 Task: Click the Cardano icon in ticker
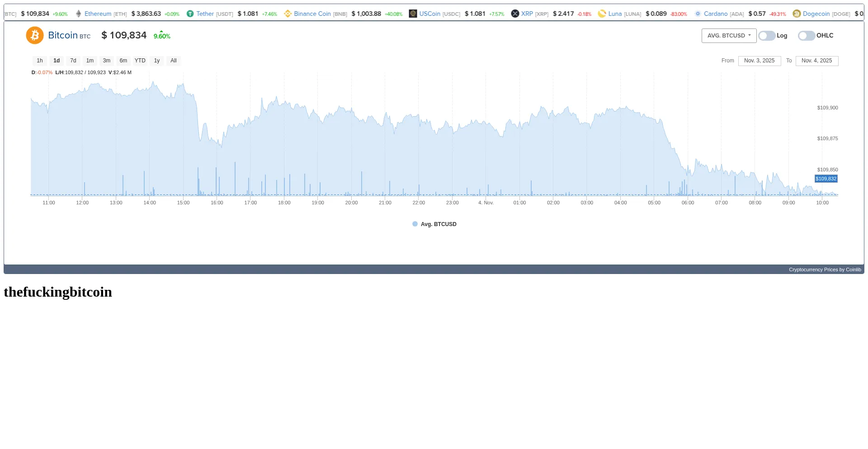click(x=698, y=14)
